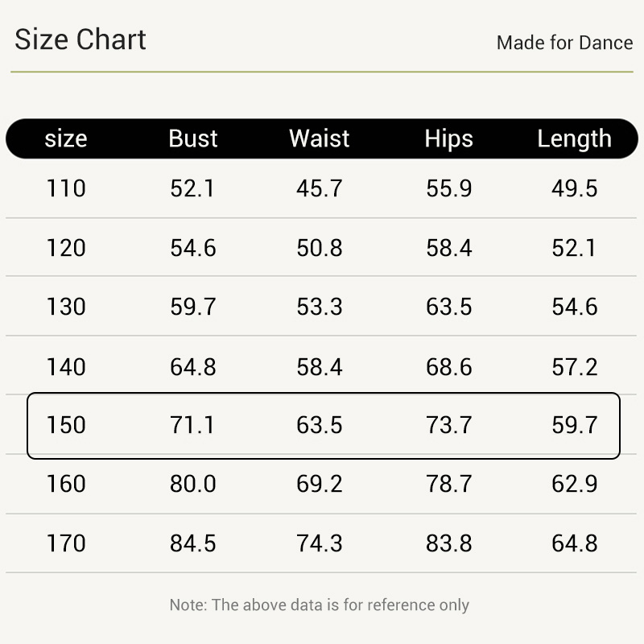Image resolution: width=644 pixels, height=644 pixels.
Task: Click the Size Chart heading
Action: (80, 39)
